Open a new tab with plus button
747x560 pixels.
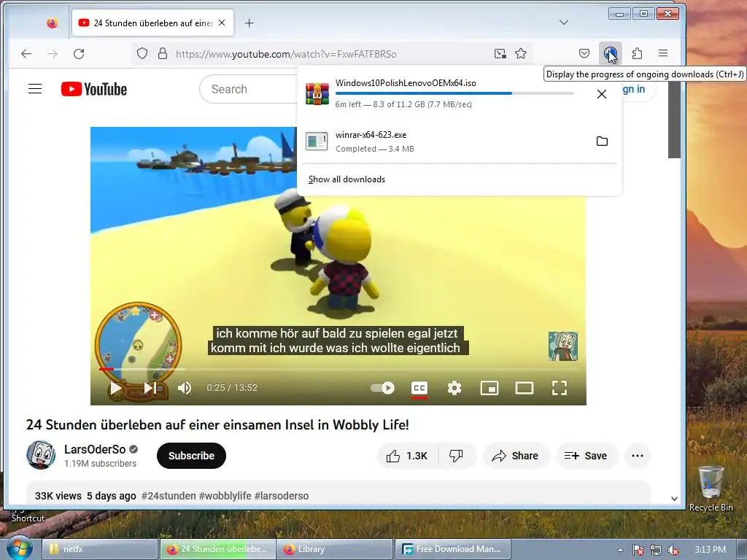coord(249,23)
